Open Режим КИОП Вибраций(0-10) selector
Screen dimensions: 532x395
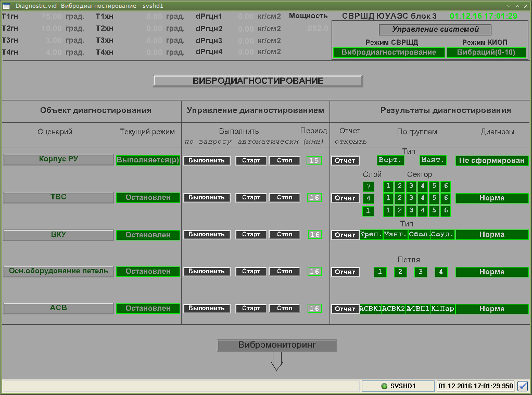pos(486,53)
